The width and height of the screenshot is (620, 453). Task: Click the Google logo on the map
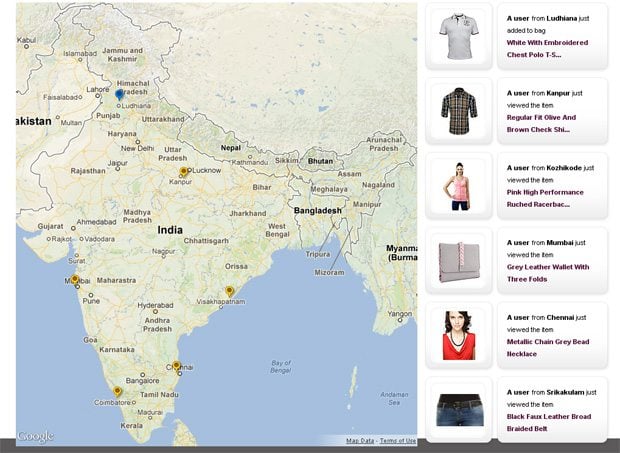pos(35,436)
